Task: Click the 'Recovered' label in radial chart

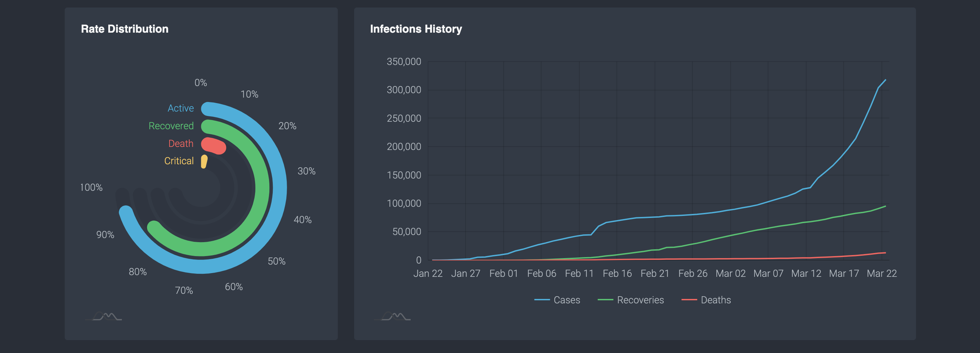Action: click(x=171, y=126)
